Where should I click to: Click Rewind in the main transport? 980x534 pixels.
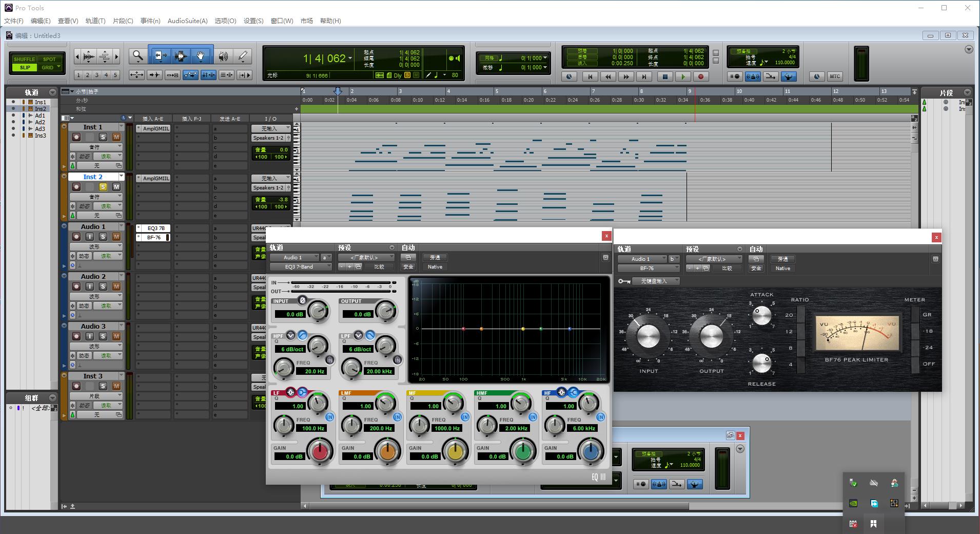pos(609,77)
